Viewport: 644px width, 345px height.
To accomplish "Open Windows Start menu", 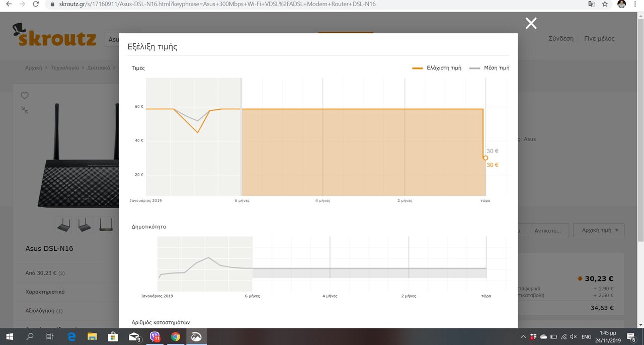I will point(10,336).
